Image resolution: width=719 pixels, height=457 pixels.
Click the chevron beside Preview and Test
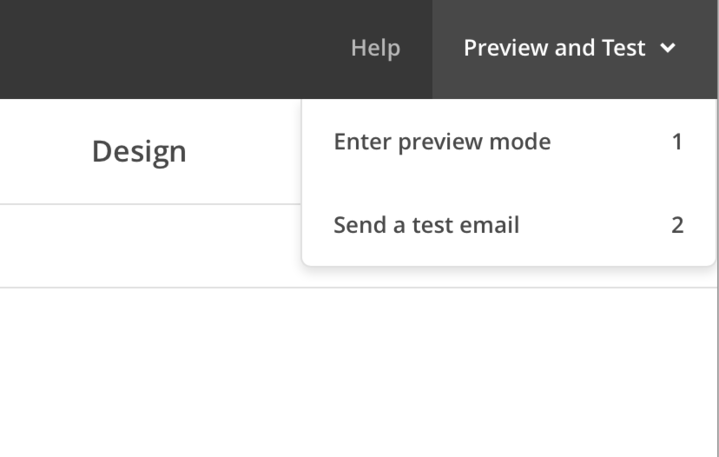coord(669,48)
